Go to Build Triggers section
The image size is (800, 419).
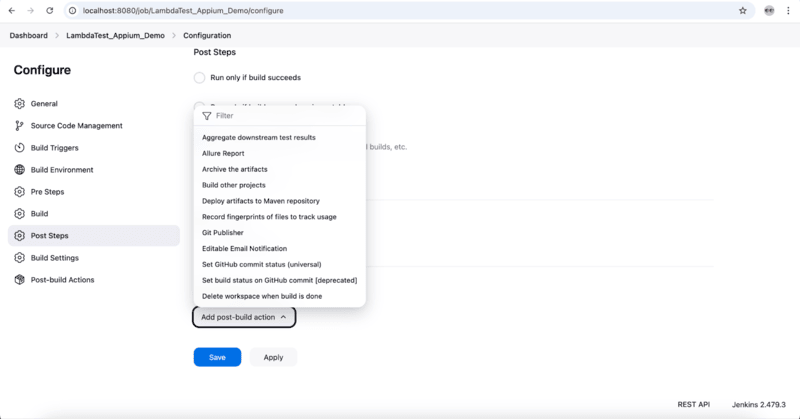[x=94, y=147]
